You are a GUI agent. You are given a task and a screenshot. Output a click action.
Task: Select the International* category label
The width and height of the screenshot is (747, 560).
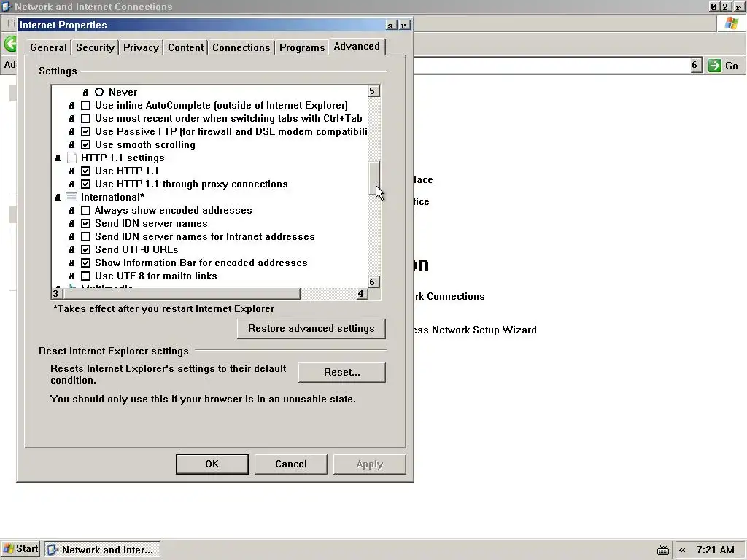coord(112,197)
